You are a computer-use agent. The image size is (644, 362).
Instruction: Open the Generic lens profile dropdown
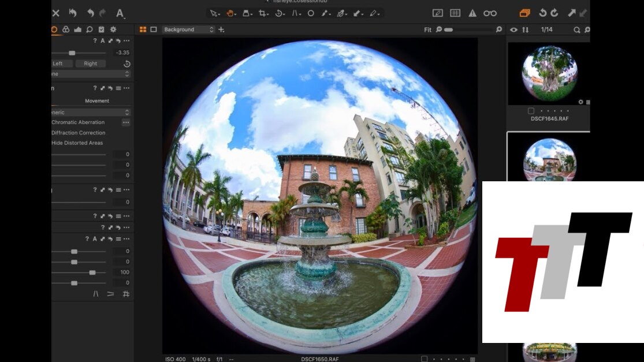pos(91,113)
